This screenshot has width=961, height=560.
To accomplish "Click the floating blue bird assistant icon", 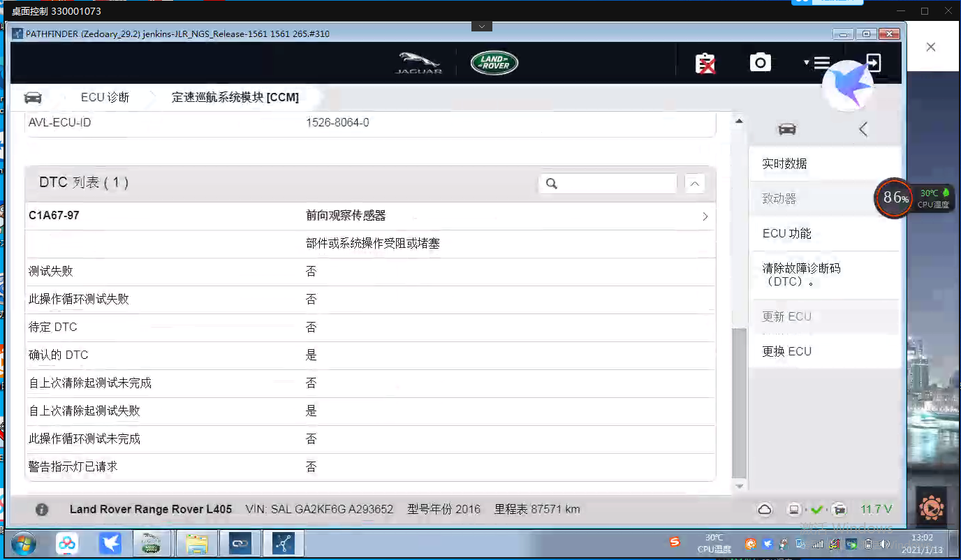I will tap(847, 86).
